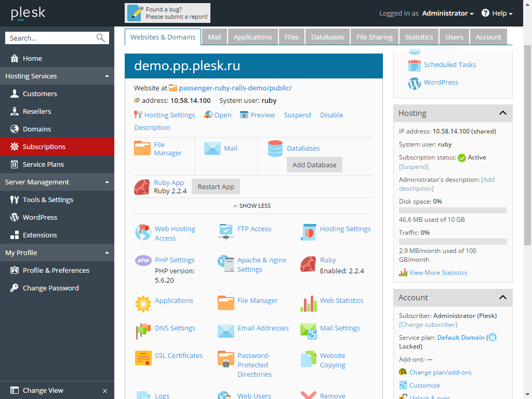Collapse the Server Management sidebar section
Image resolution: width=532 pixels, height=399 pixels.
pyautogui.click(x=107, y=182)
